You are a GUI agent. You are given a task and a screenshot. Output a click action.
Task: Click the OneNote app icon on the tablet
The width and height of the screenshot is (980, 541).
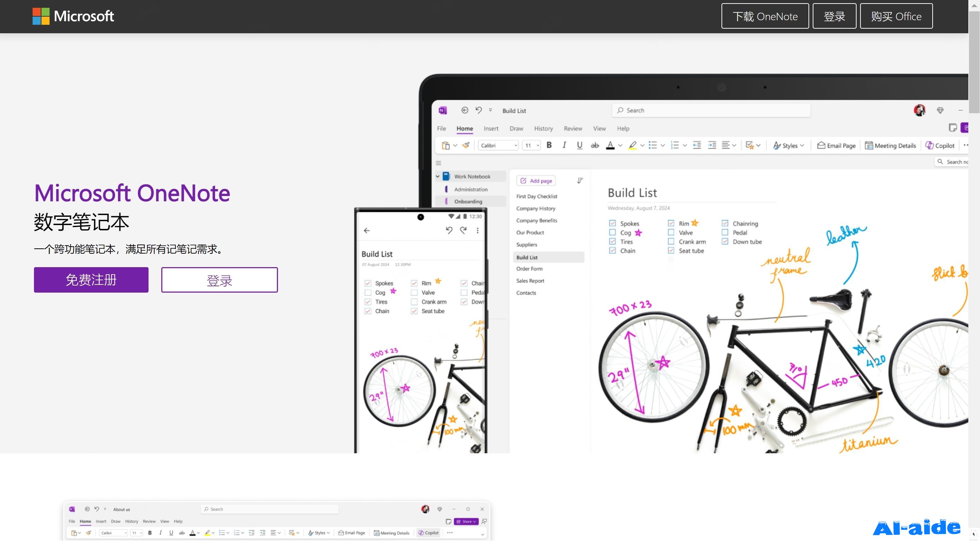coord(442,110)
